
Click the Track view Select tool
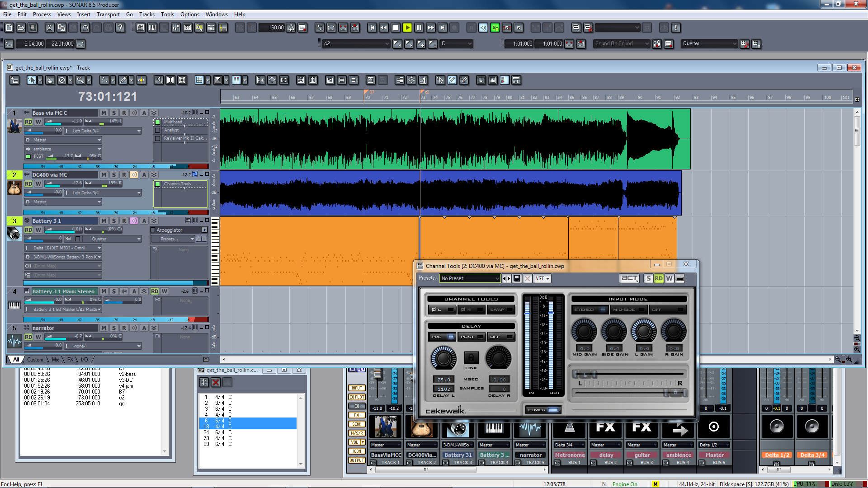point(32,80)
